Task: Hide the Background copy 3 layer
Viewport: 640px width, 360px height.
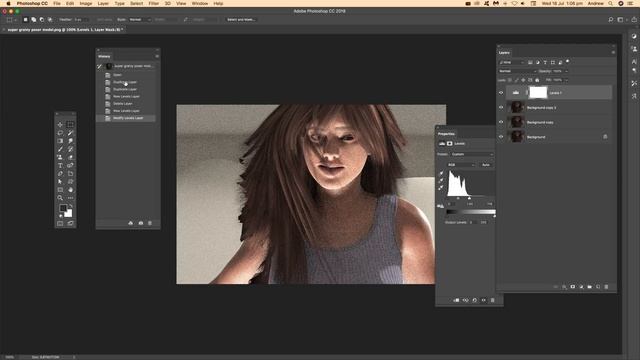Action: coord(501,107)
